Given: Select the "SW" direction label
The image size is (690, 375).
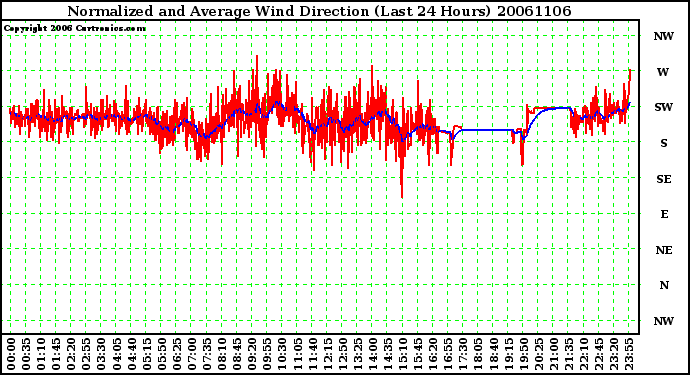Looking at the screenshot, I should pyautogui.click(x=664, y=107).
